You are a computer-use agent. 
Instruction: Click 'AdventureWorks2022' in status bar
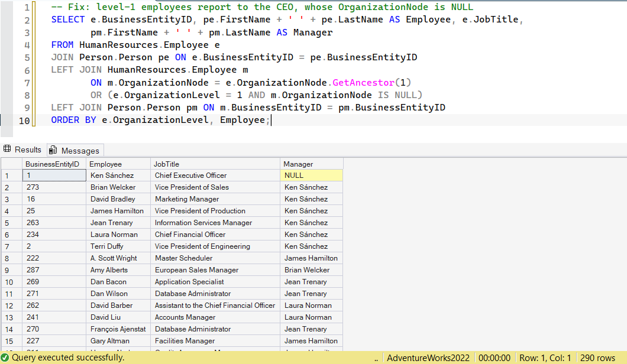[428, 357]
